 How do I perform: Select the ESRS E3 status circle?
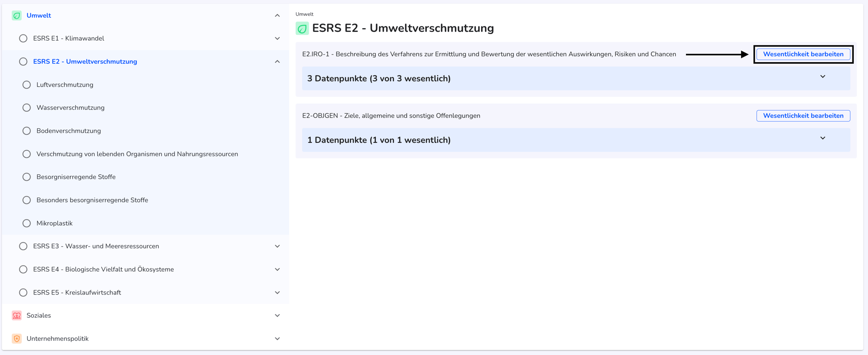[23, 246]
